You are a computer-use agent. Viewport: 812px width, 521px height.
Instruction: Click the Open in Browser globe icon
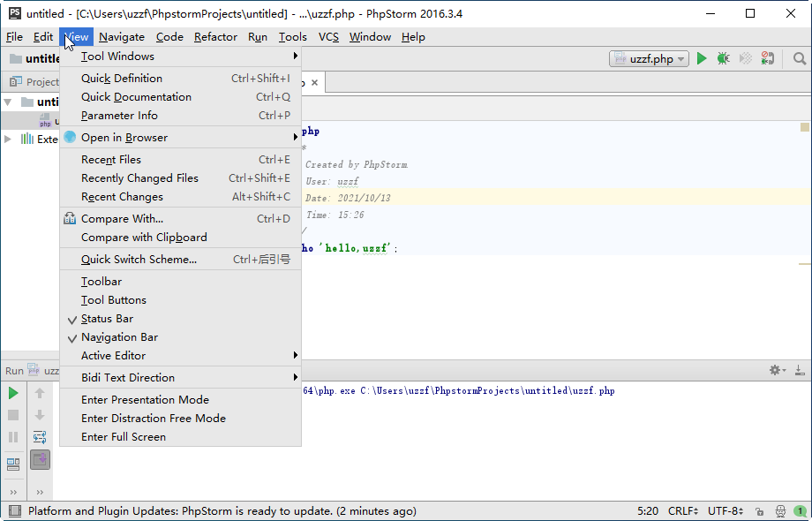click(70, 137)
